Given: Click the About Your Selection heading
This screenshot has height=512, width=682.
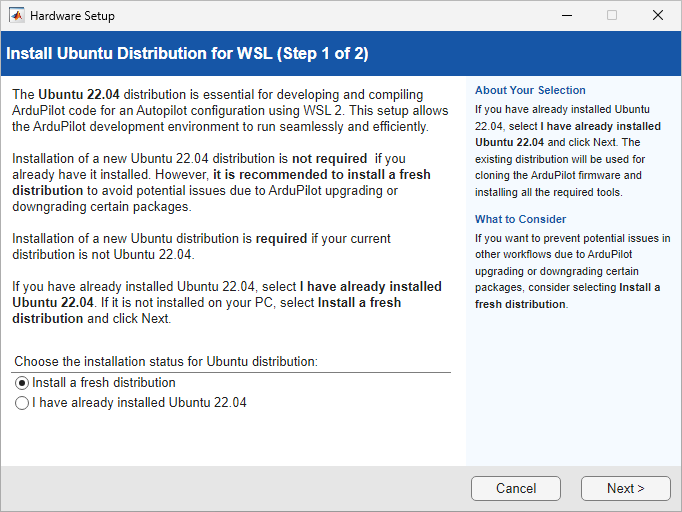Looking at the screenshot, I should (x=530, y=90).
